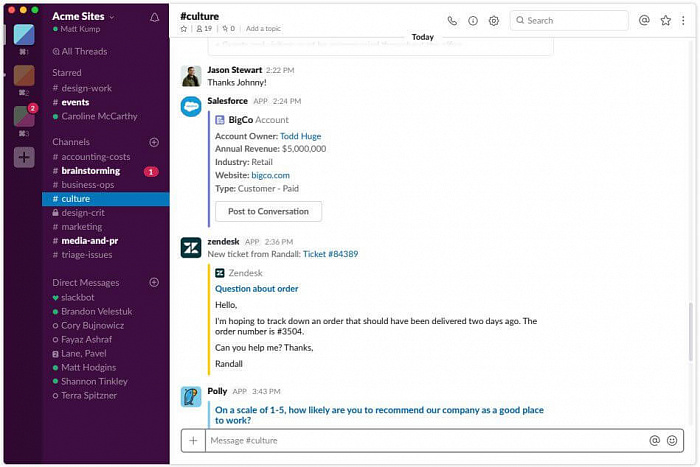
Task: Switch to third workspace with 2 badge
Action: 24,116
